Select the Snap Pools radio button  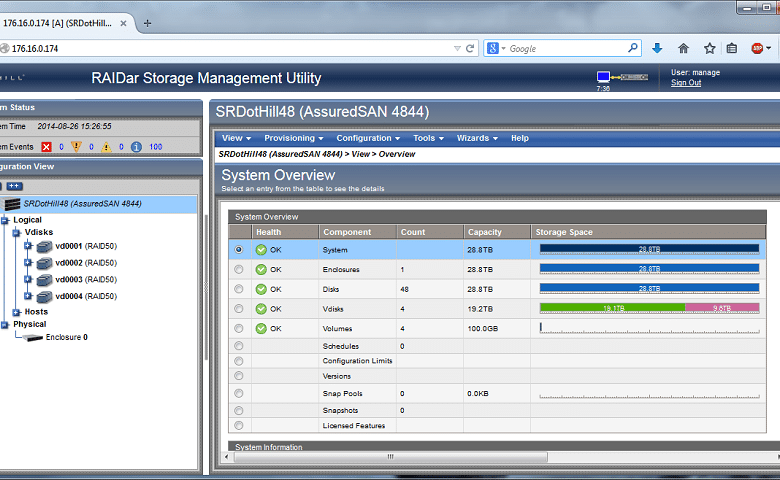[x=239, y=393]
